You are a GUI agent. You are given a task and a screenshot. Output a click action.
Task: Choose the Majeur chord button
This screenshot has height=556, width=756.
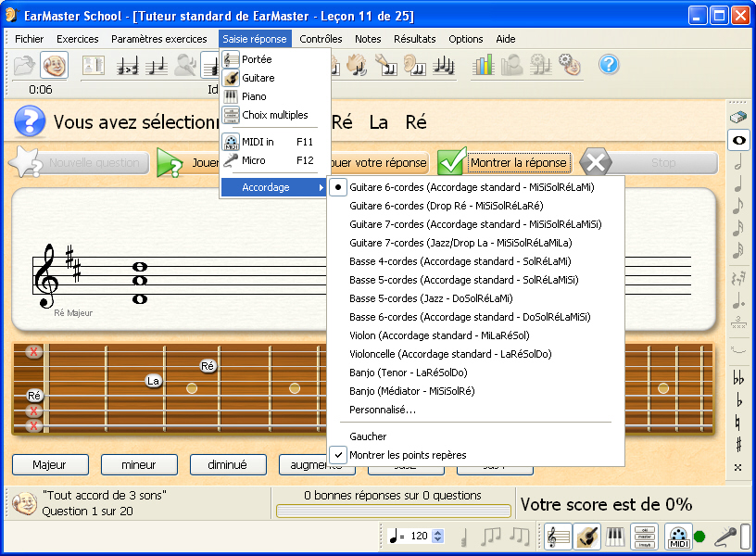50,465
